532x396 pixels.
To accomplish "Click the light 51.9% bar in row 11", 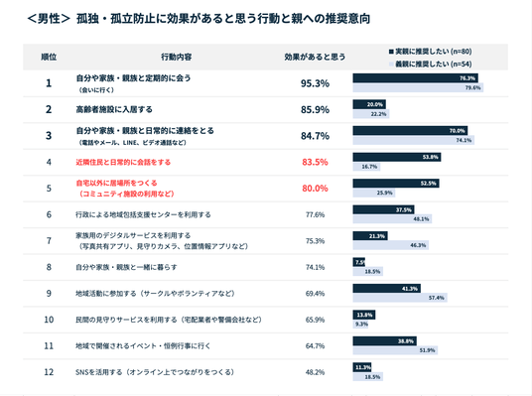I will point(395,350).
